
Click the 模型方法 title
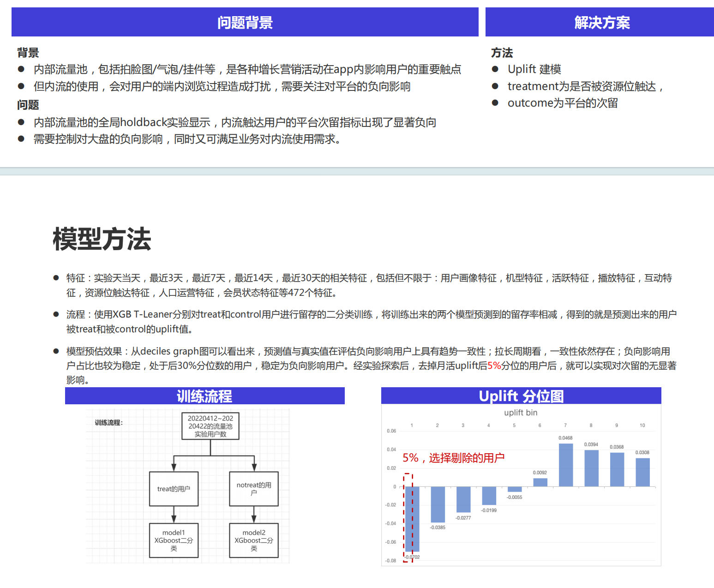point(102,239)
